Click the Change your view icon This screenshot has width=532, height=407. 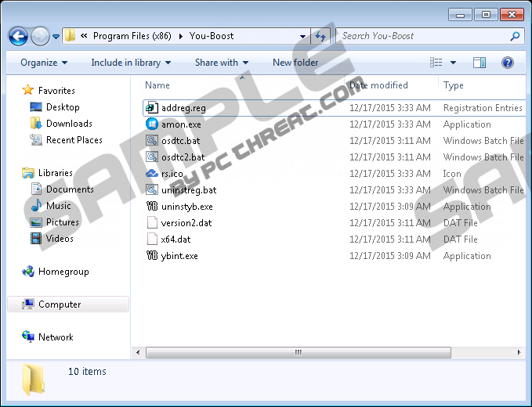(x=436, y=63)
